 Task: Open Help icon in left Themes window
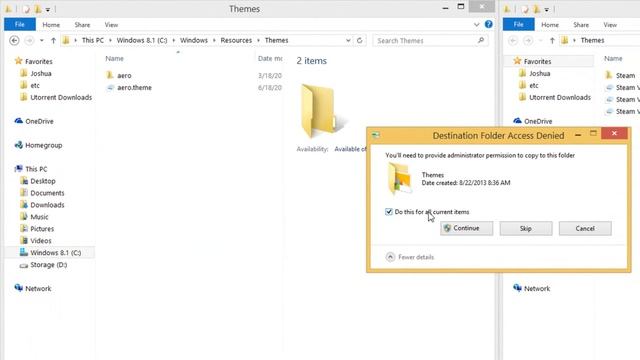pyautogui.click(x=489, y=24)
